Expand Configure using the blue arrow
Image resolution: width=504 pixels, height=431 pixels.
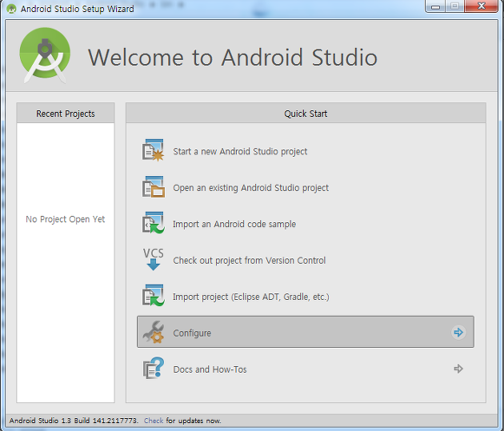coord(458,332)
